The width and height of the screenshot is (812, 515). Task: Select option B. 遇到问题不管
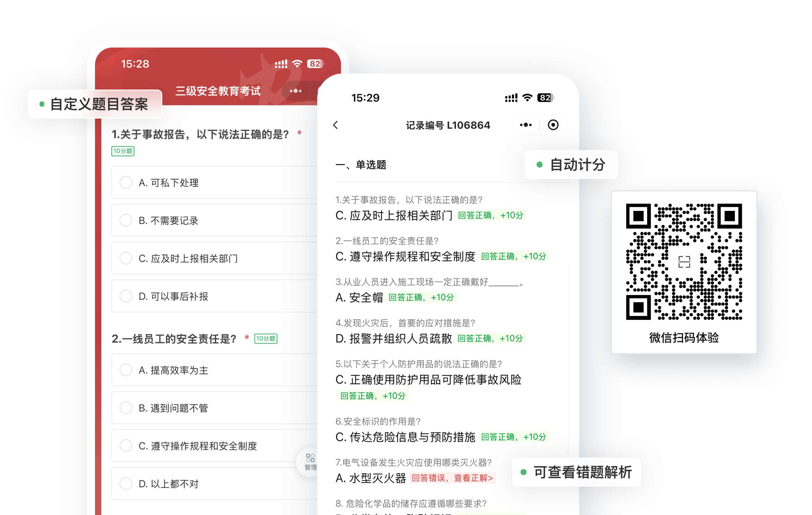(x=214, y=408)
